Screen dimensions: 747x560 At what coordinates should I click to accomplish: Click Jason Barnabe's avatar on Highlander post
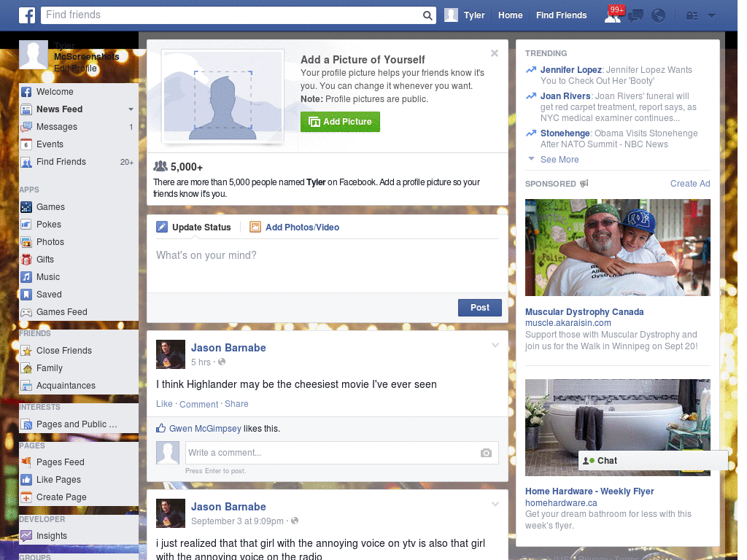tap(171, 354)
